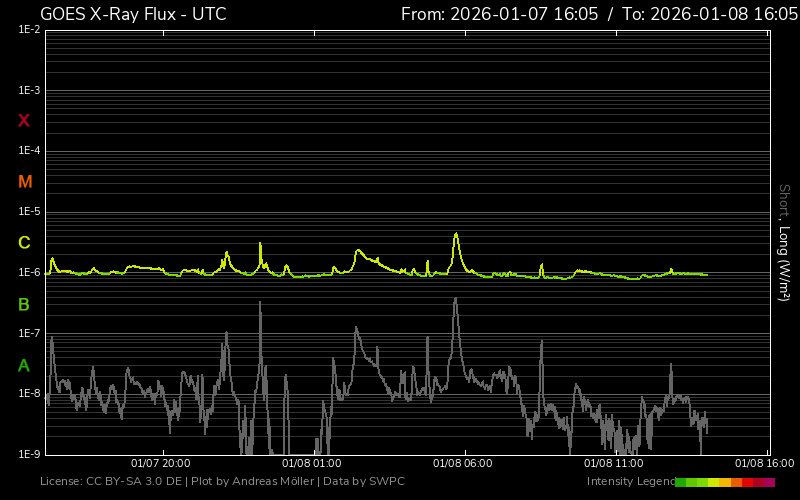This screenshot has width=800, height=500.
Task: Click the Intensity Legend color bar
Action: coord(724,482)
